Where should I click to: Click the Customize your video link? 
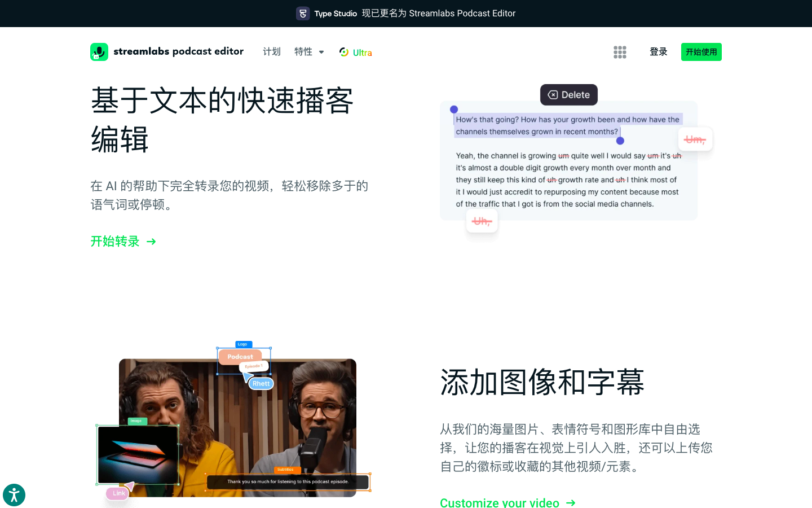click(x=500, y=502)
